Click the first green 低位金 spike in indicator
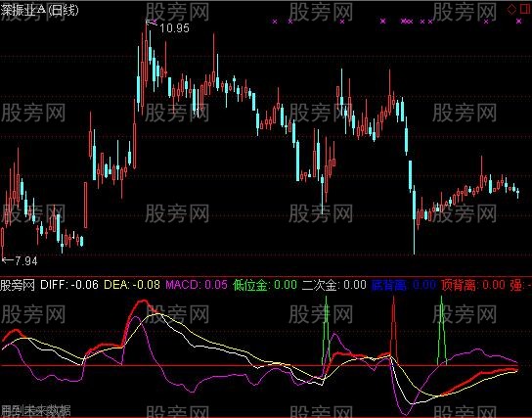Viewport: 532px width, 418px height. (326, 330)
